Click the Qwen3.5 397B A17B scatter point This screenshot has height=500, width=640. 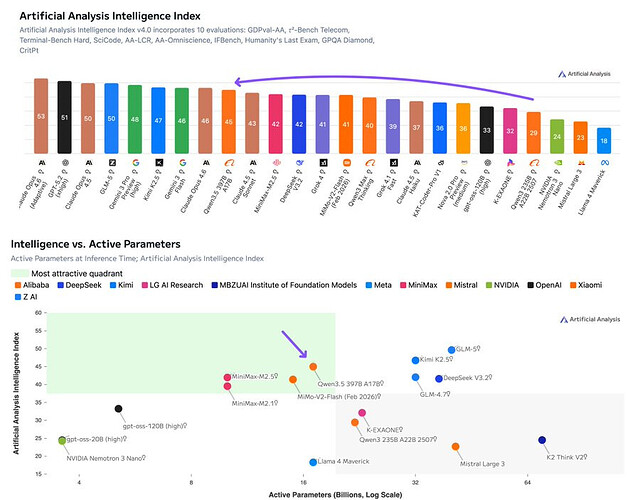[x=313, y=367]
